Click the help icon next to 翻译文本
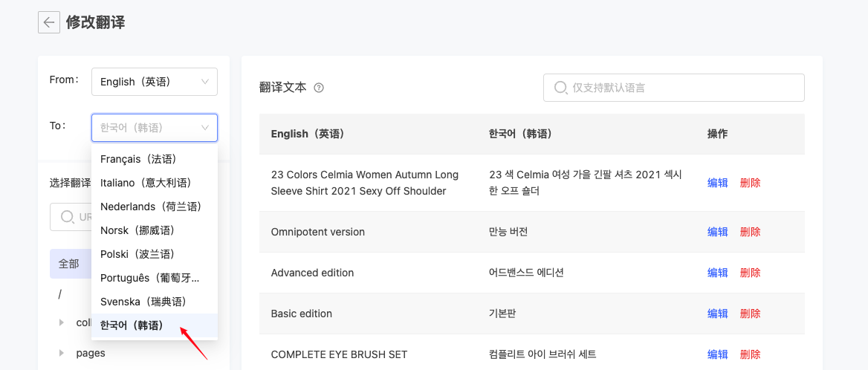 click(x=319, y=88)
